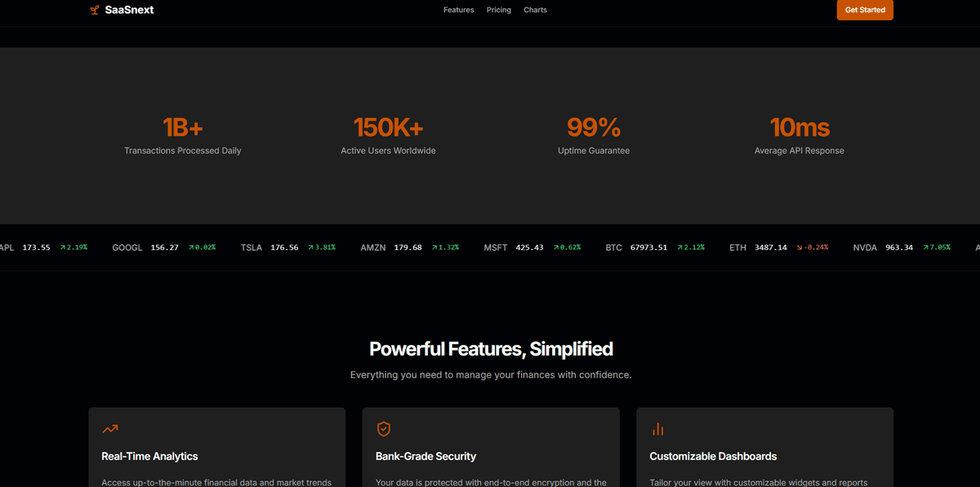This screenshot has height=487, width=980.
Task: Click the Customizable Dashboards bar chart icon
Action: click(657, 429)
